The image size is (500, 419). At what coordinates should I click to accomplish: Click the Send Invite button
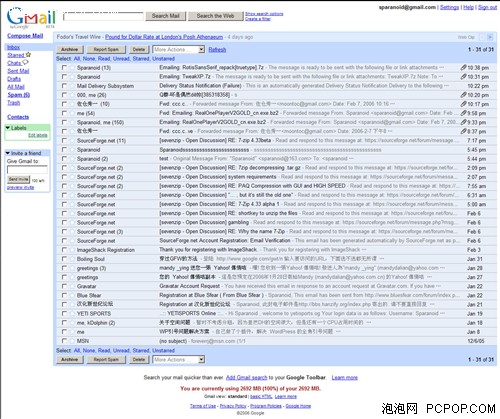[x=19, y=180]
